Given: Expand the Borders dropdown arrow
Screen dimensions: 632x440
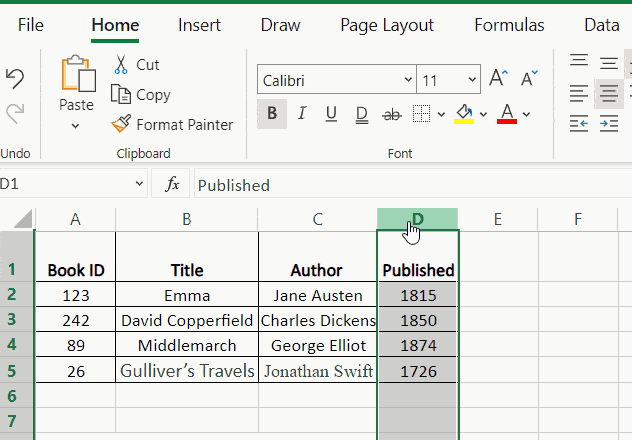Looking at the screenshot, I should [x=441, y=114].
